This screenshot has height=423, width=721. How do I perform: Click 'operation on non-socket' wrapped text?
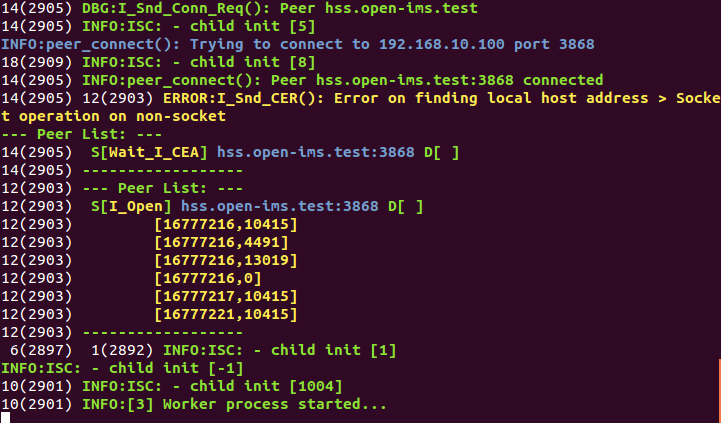[122, 116]
